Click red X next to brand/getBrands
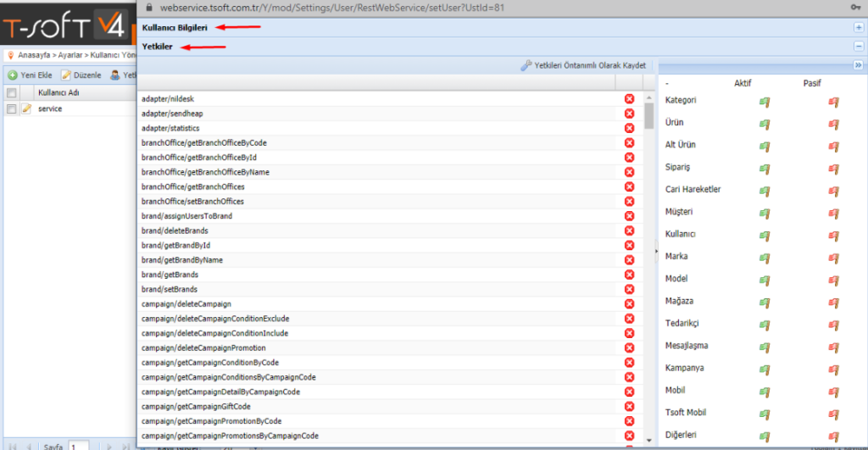 (629, 275)
